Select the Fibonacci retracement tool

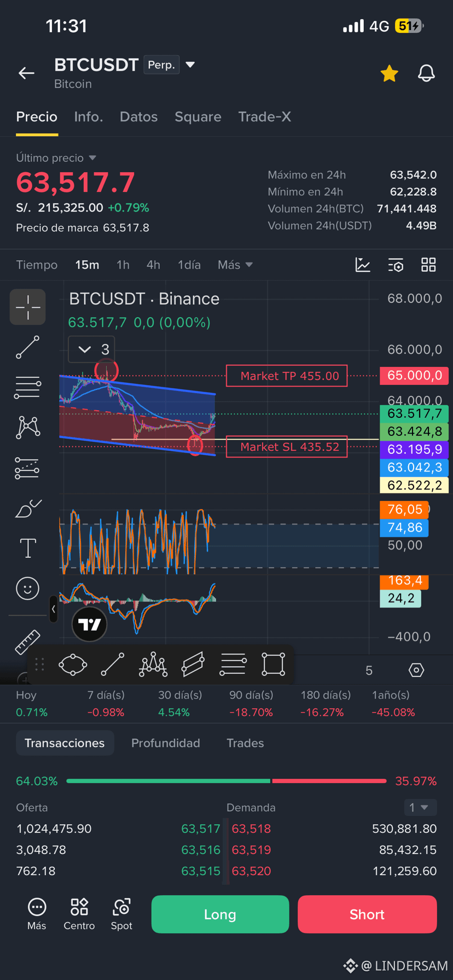28,387
